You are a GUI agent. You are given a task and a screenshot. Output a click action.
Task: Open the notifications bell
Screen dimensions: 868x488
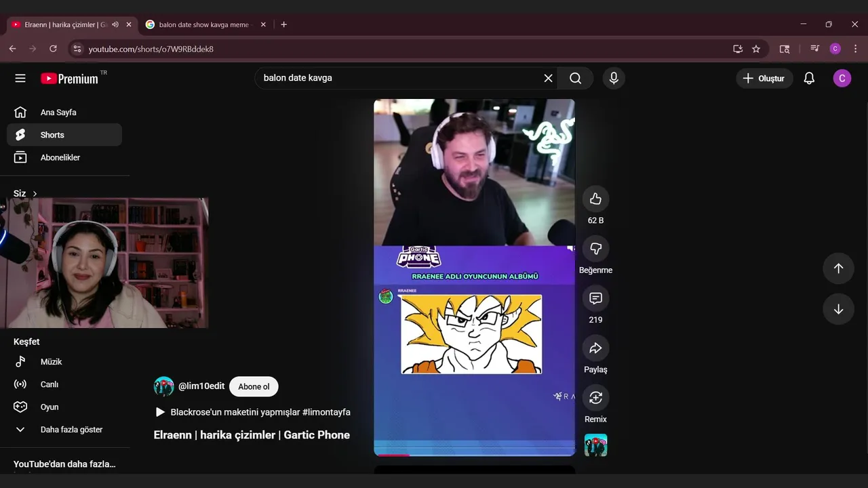(x=809, y=78)
